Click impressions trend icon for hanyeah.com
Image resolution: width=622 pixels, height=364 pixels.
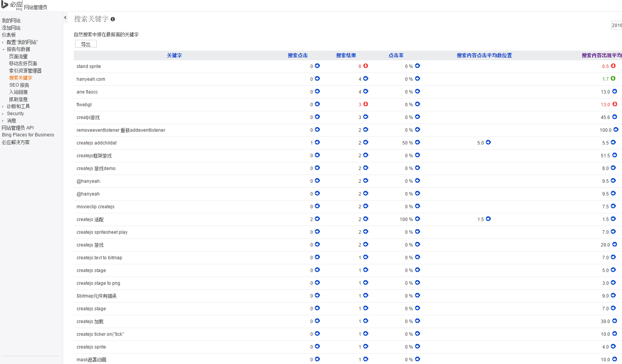(x=366, y=79)
